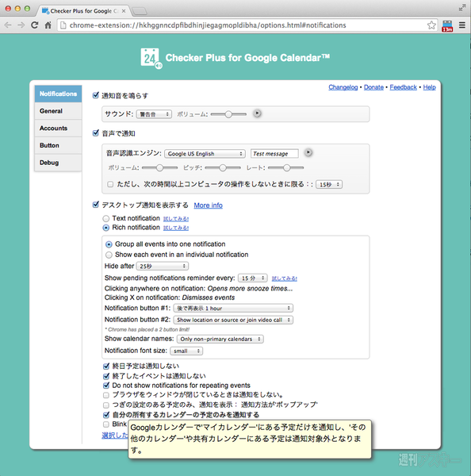The width and height of the screenshot is (471, 476).
Task: Open Show calendar names dropdown
Action: point(220,339)
